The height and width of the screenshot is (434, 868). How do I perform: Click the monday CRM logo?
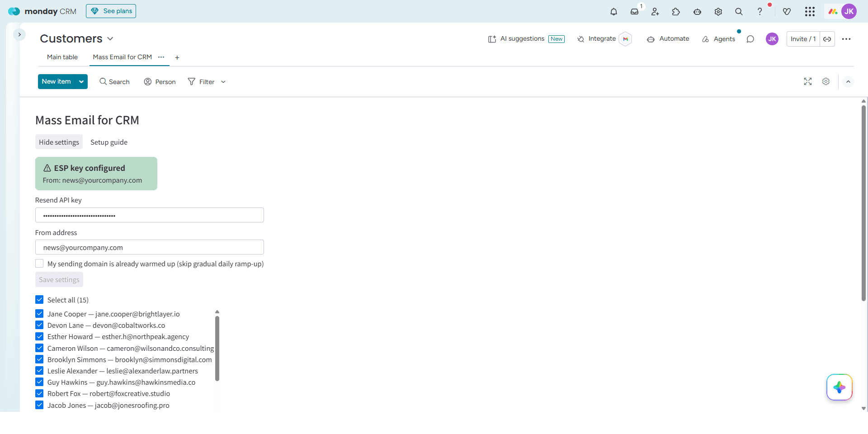42,11
